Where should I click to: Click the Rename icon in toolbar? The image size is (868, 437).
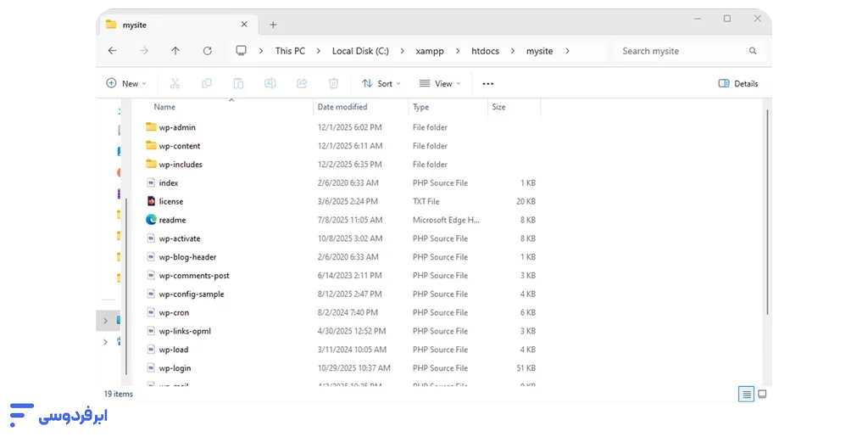tap(270, 84)
